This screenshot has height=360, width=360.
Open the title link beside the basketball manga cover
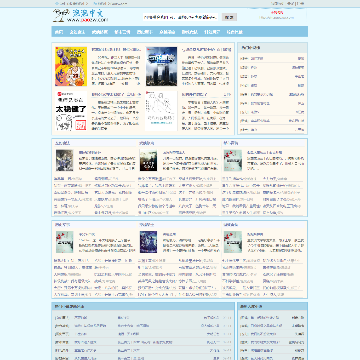pos(116,49)
